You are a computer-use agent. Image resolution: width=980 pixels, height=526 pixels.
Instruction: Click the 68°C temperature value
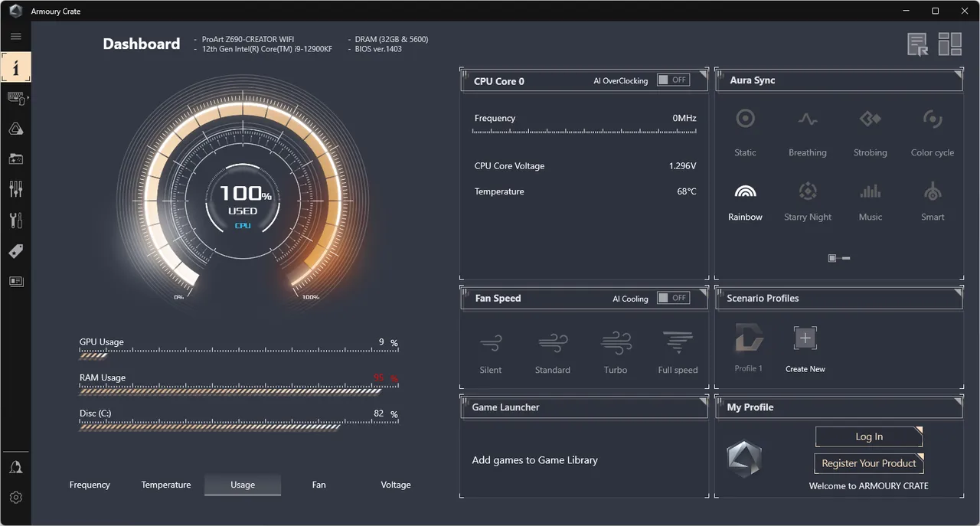[687, 191]
